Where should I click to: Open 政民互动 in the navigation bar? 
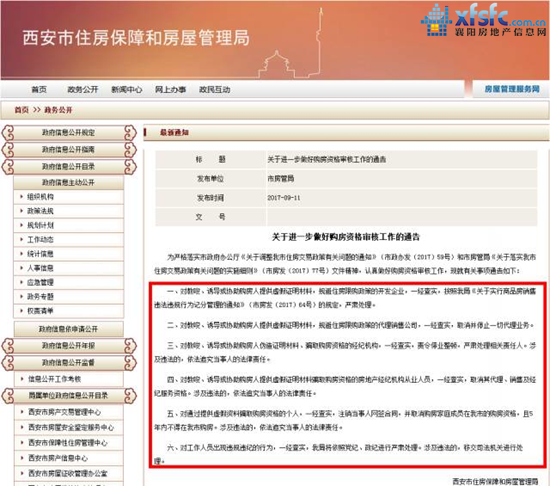coord(215,89)
